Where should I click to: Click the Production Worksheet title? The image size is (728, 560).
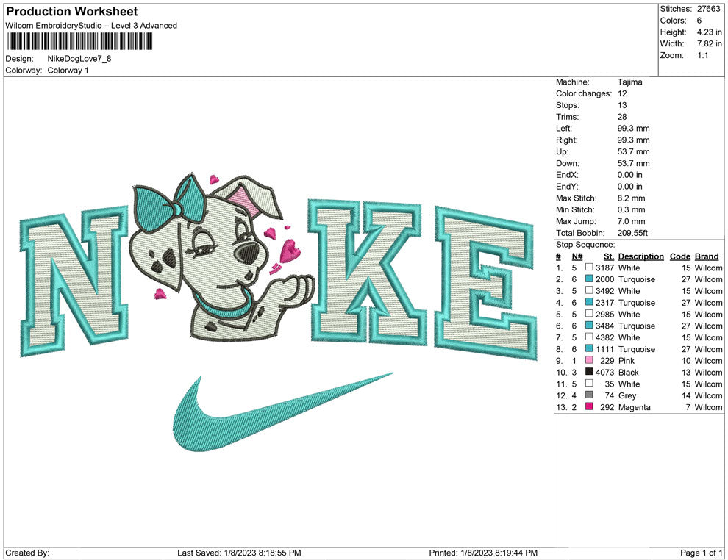point(72,12)
